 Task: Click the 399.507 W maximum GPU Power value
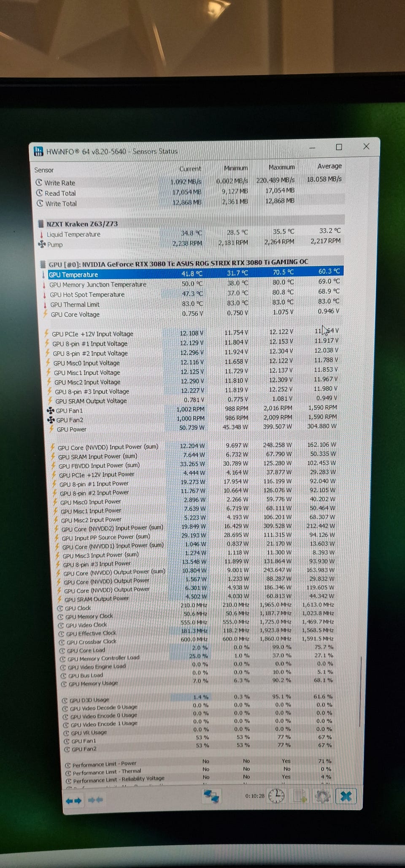pos(277,426)
